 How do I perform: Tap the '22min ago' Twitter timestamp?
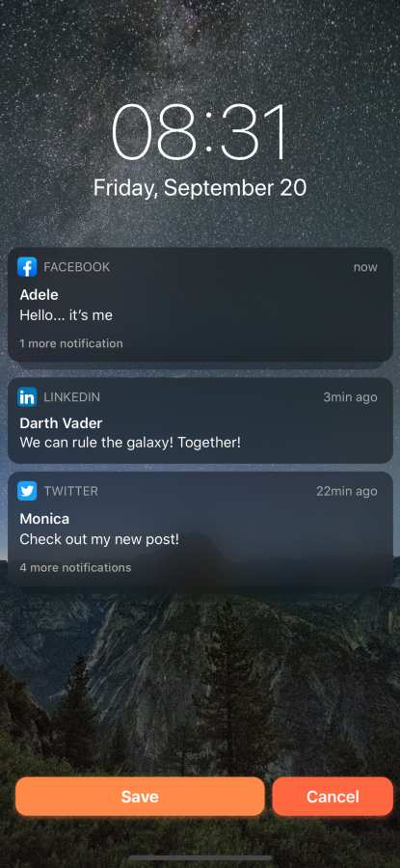(x=347, y=491)
